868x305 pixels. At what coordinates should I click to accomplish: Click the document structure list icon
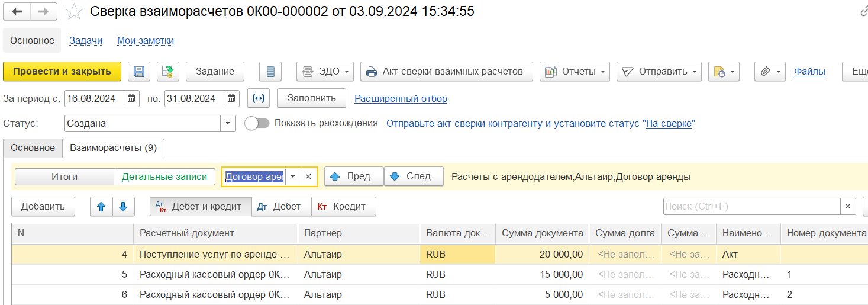[x=270, y=72]
